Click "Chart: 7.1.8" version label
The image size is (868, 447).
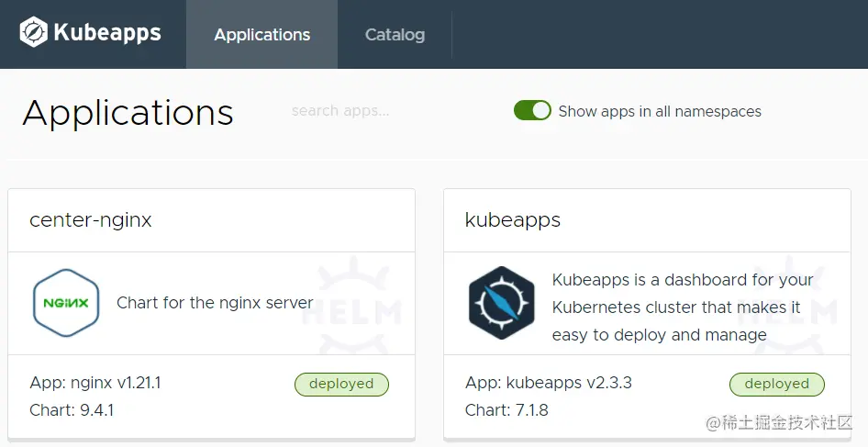coord(506,410)
